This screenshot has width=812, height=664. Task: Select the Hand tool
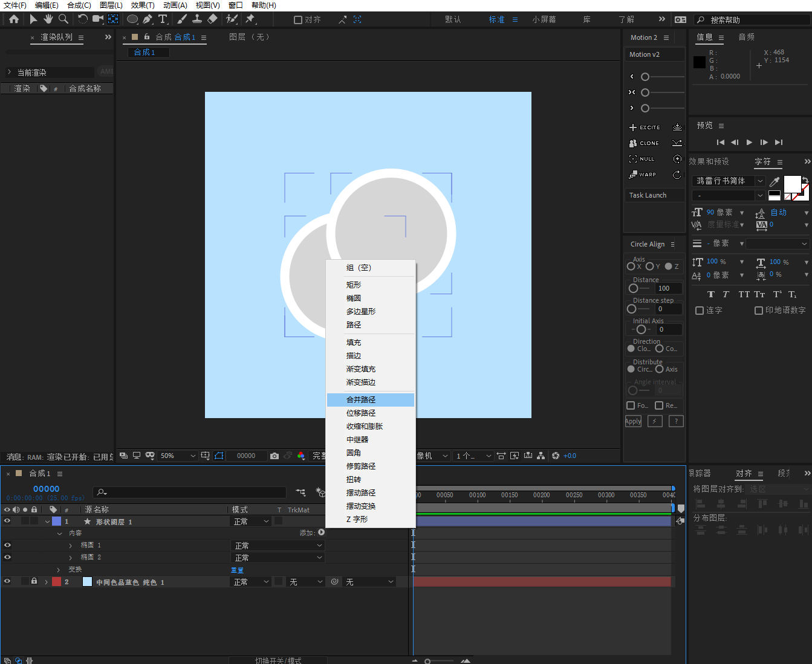48,19
